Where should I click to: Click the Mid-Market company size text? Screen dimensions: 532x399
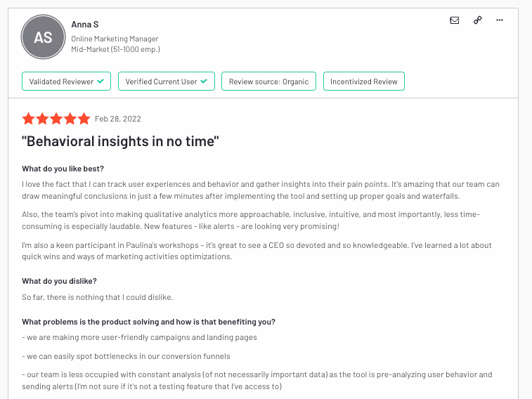115,49
